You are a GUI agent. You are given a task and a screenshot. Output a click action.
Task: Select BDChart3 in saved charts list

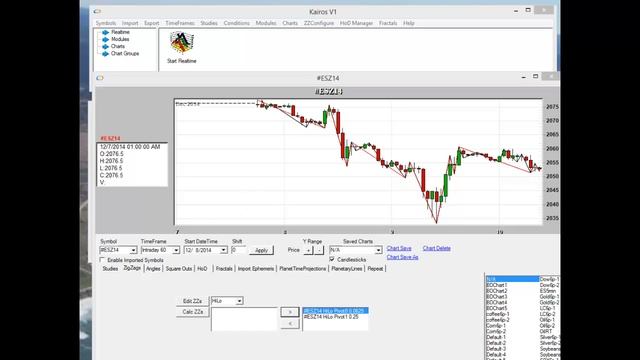click(497, 297)
